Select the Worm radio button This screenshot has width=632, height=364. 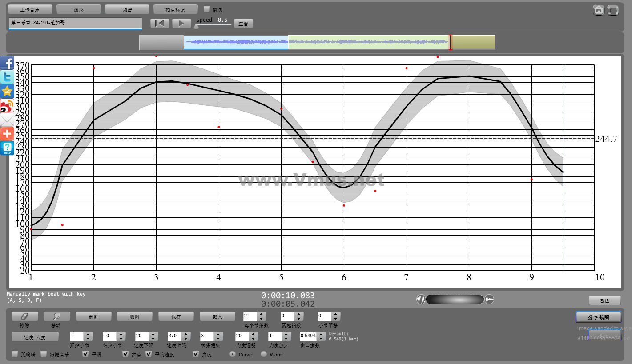(264, 354)
